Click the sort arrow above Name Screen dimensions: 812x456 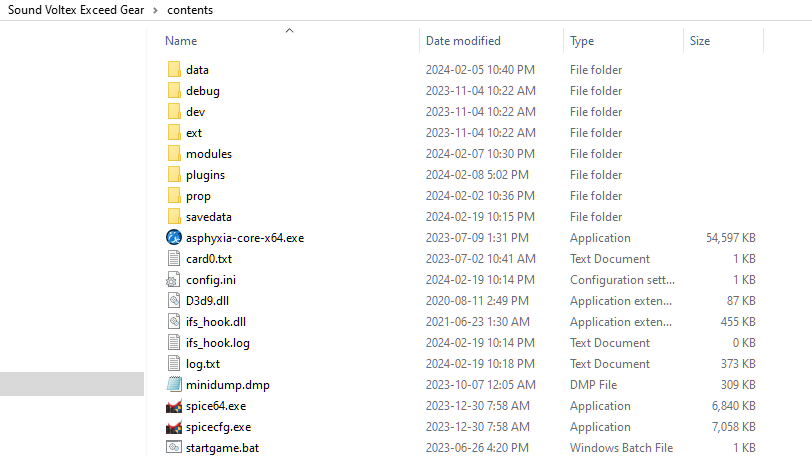(x=289, y=30)
